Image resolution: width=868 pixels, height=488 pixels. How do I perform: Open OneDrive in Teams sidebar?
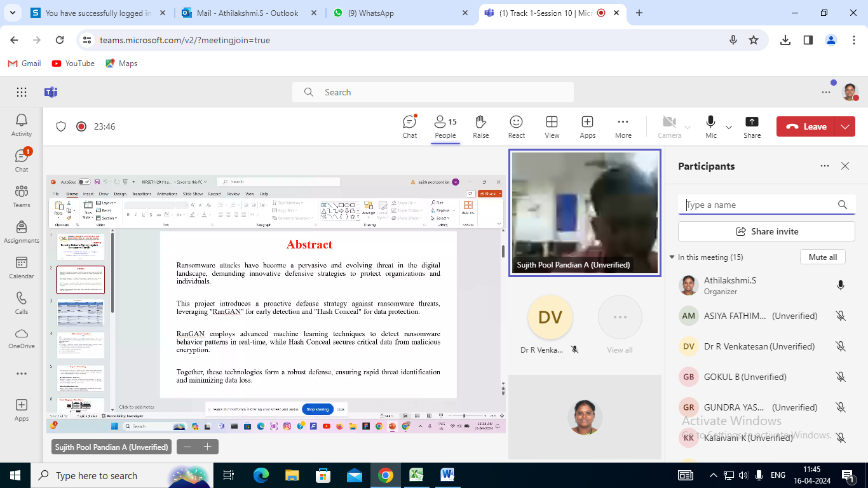tap(22, 339)
